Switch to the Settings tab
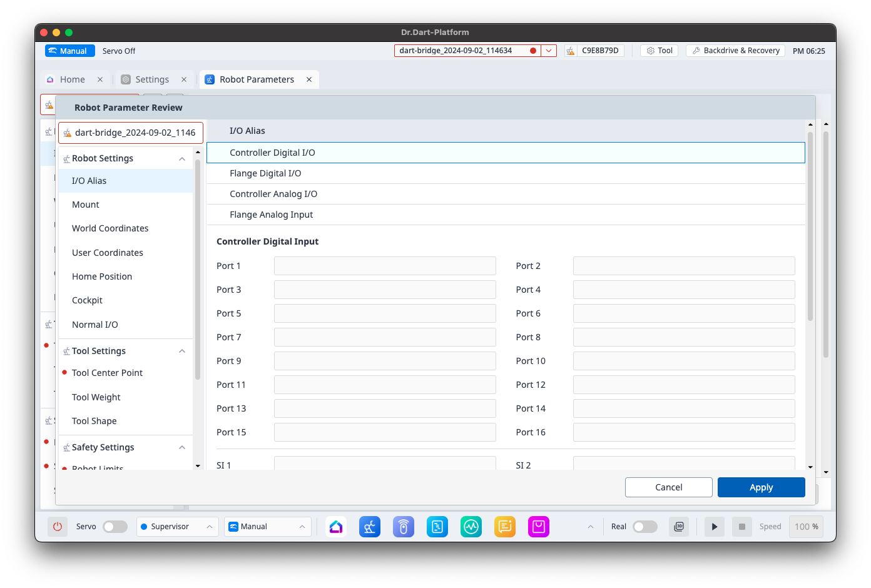 pyautogui.click(x=152, y=79)
